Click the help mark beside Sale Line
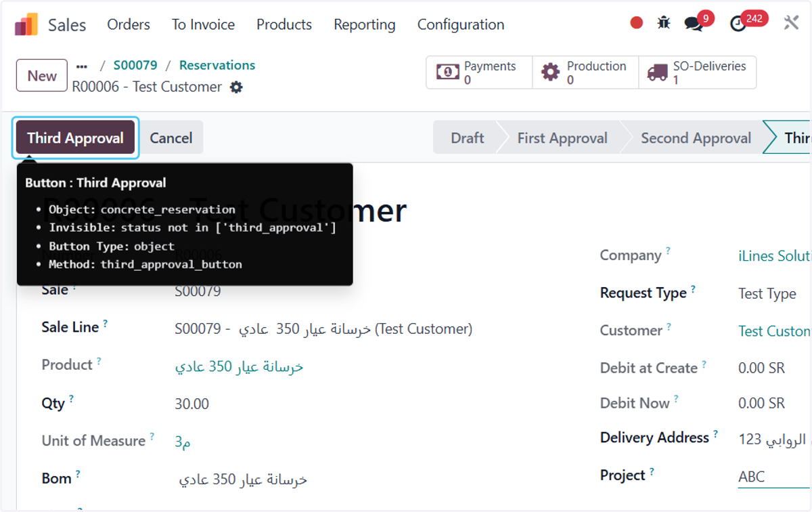The height and width of the screenshot is (512, 812). 106,324
